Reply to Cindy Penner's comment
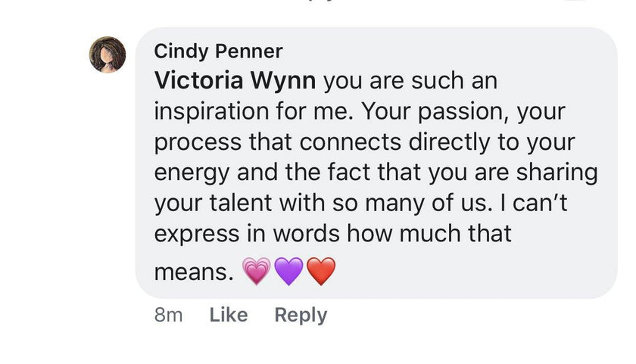 pos(301,315)
